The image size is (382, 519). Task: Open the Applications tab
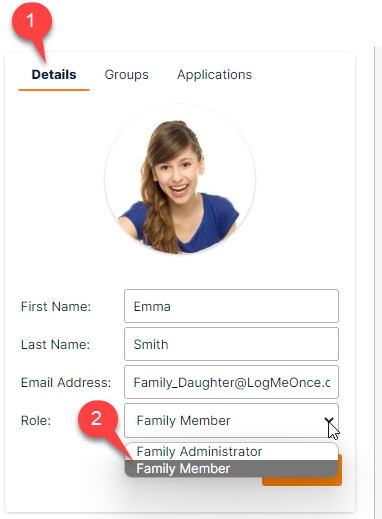(x=214, y=75)
